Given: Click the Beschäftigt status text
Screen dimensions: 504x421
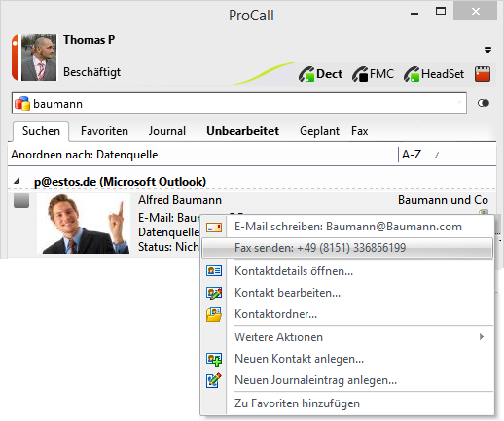Looking at the screenshot, I should click(91, 72).
